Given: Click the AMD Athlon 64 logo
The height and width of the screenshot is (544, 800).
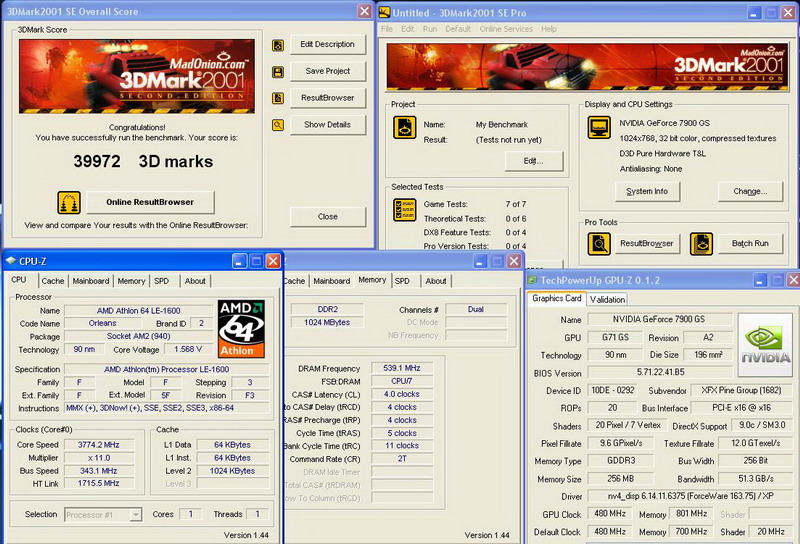Looking at the screenshot, I should [x=241, y=329].
